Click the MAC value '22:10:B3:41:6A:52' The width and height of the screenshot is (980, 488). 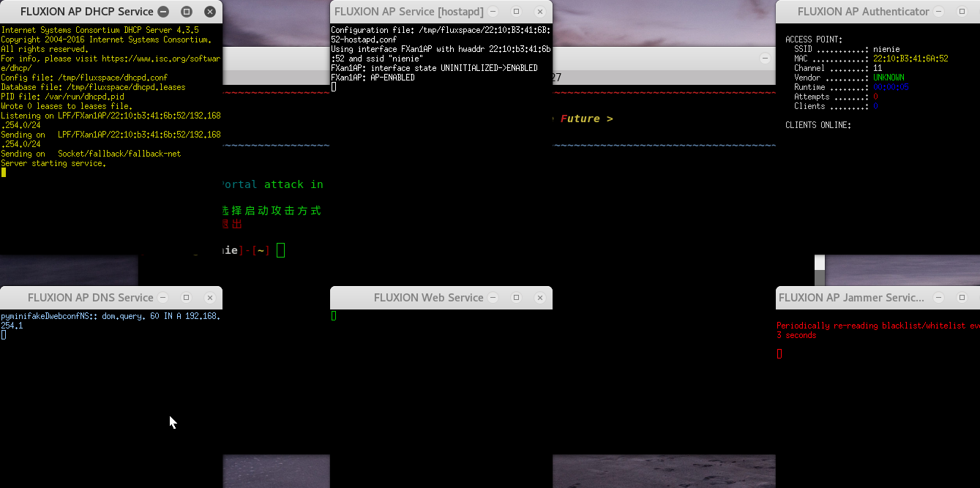click(x=910, y=59)
